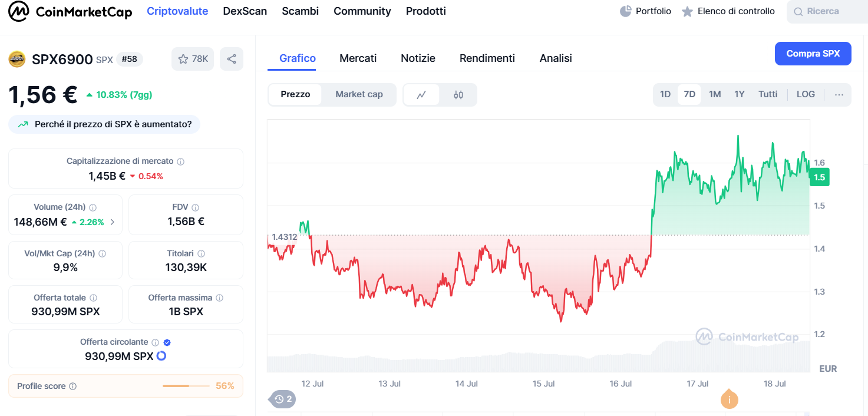Screen dimensions: 868x416
Task: Click the info icon next to Capitalizzazione di mercato
Action: [x=181, y=161]
